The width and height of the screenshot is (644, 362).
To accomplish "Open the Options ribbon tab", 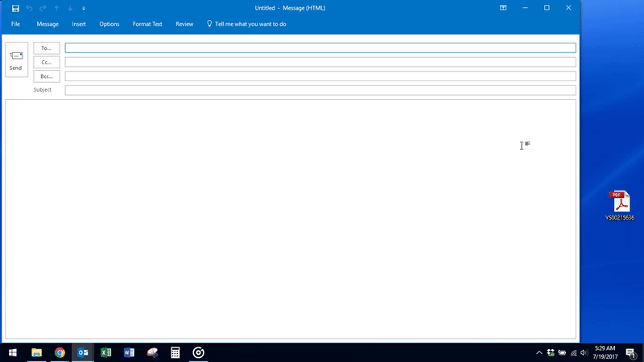I will coord(109,24).
